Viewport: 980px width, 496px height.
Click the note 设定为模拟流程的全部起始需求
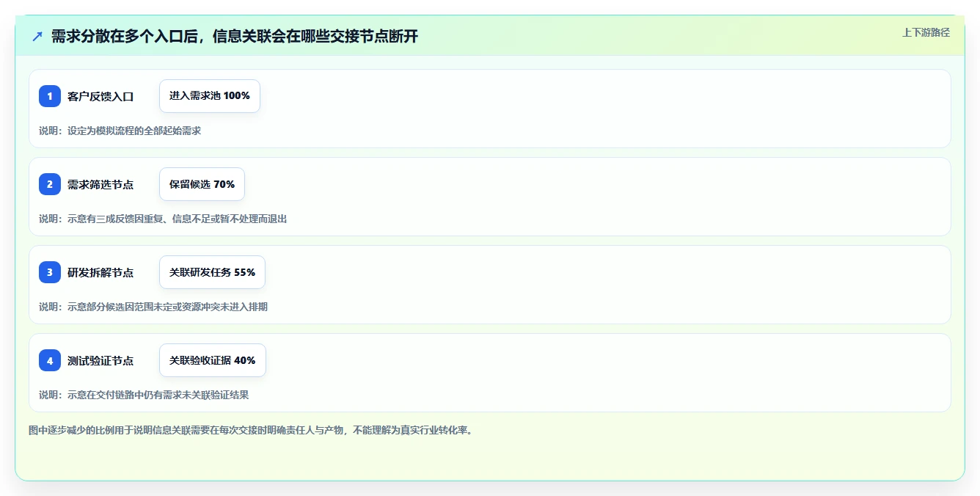120,131
